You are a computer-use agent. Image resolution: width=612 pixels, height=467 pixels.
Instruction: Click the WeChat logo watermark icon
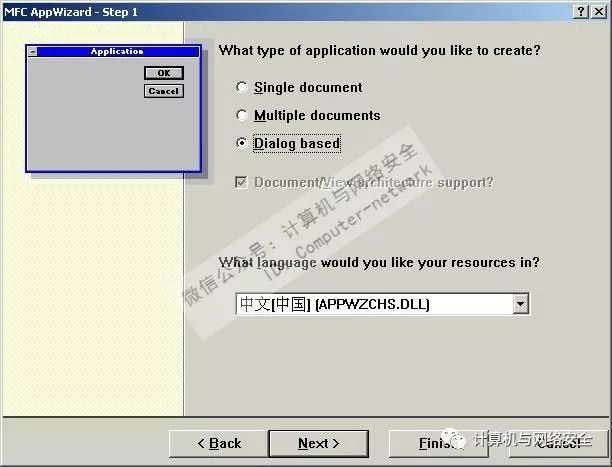coord(454,438)
